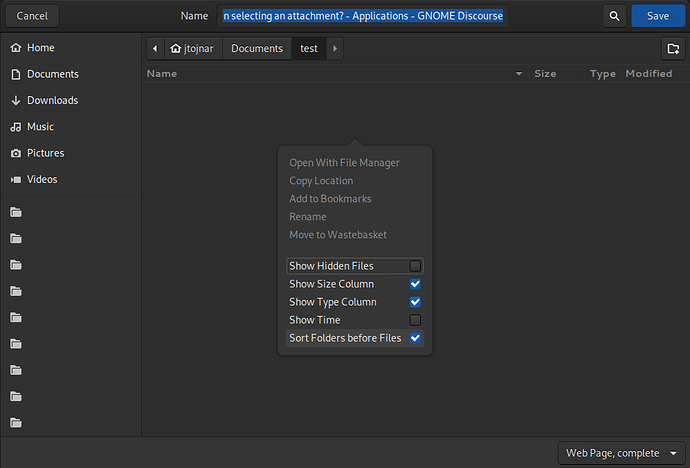Click the house icon in jtojnar breadcrumb
Image resolution: width=690 pixels, height=468 pixels.
[176, 48]
